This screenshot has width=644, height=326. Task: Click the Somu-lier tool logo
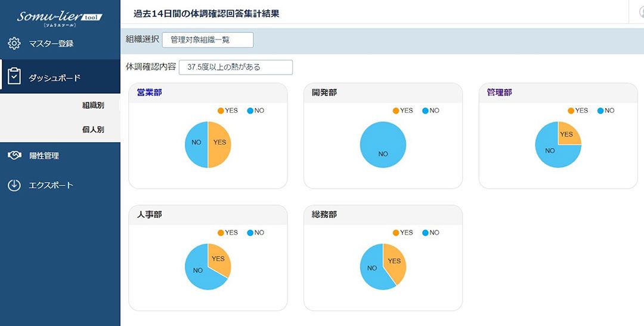[60, 17]
